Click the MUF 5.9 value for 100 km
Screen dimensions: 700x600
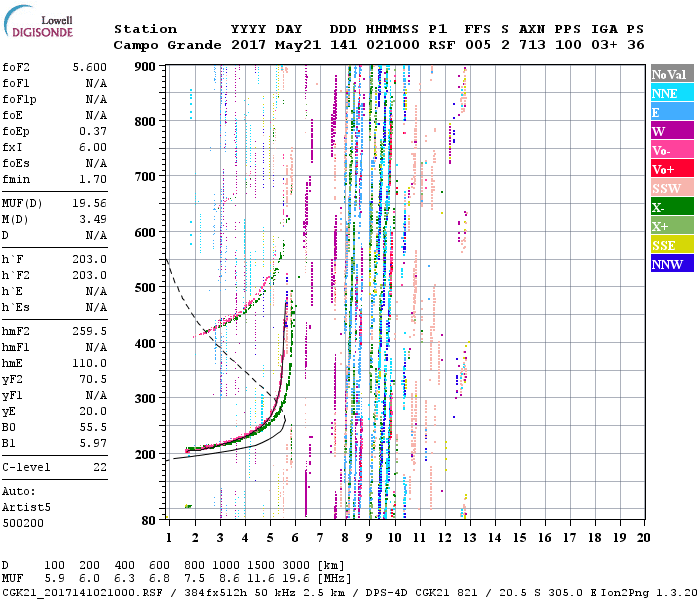click(x=54, y=579)
